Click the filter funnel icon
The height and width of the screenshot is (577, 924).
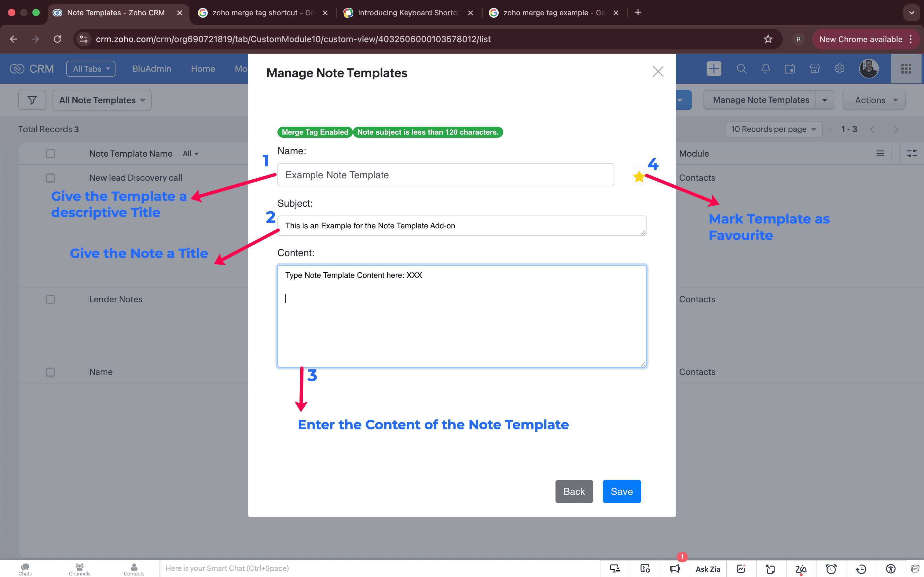32,100
